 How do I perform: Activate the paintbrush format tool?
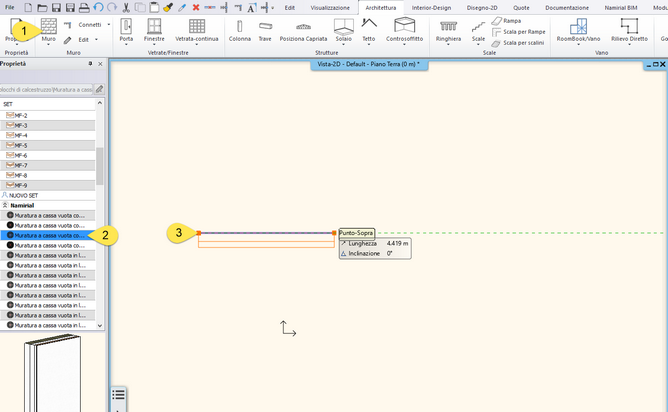(168, 7)
